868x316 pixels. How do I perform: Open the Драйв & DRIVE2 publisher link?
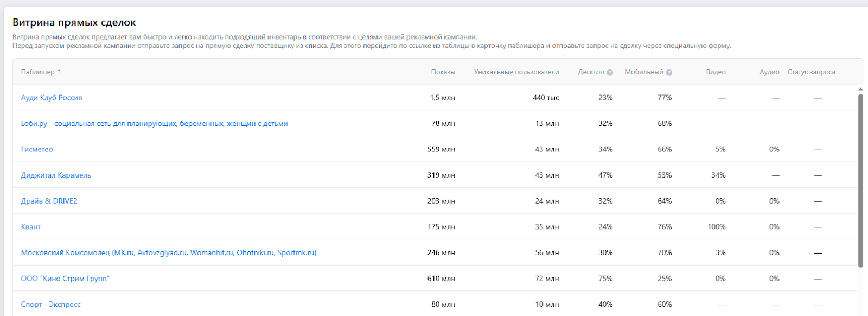tap(49, 201)
